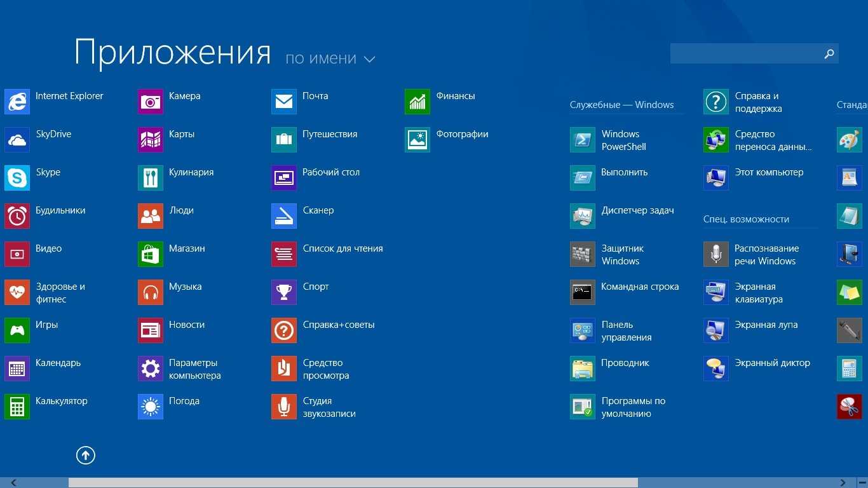Open the Погода weather icon
This screenshot has height=488, width=868.
151,407
